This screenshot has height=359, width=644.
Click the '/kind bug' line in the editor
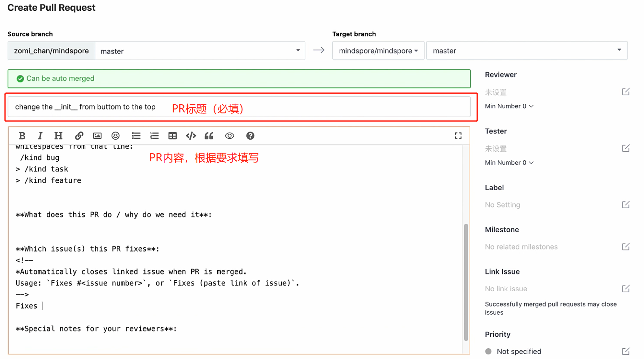(40, 158)
